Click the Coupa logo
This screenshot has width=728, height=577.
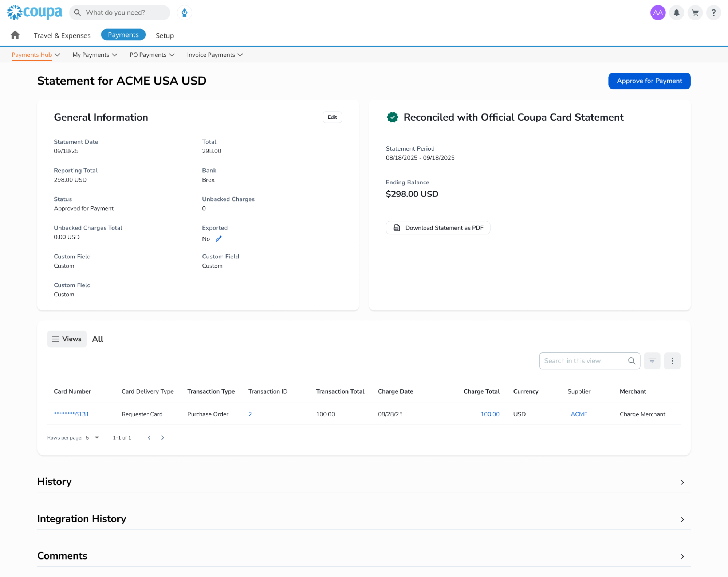[x=35, y=12]
